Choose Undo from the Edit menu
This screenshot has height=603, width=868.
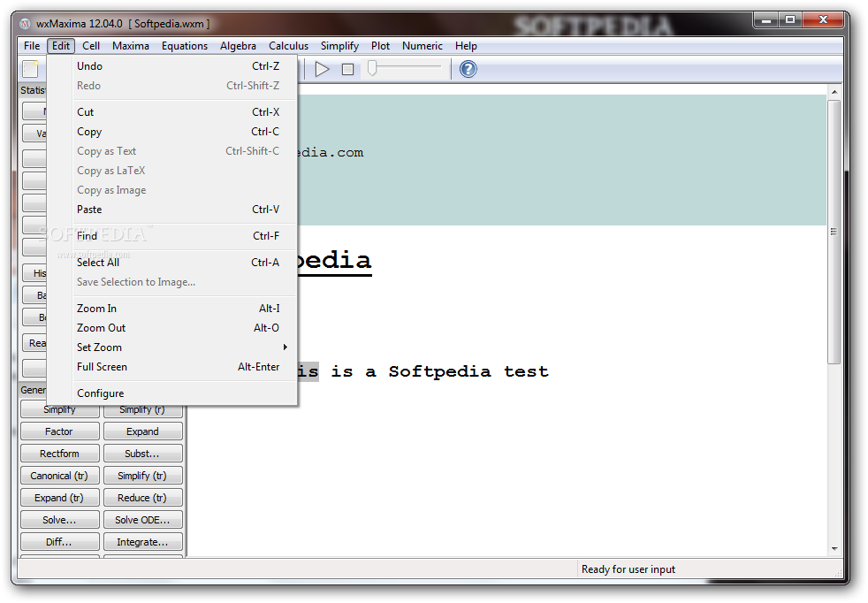click(172, 66)
